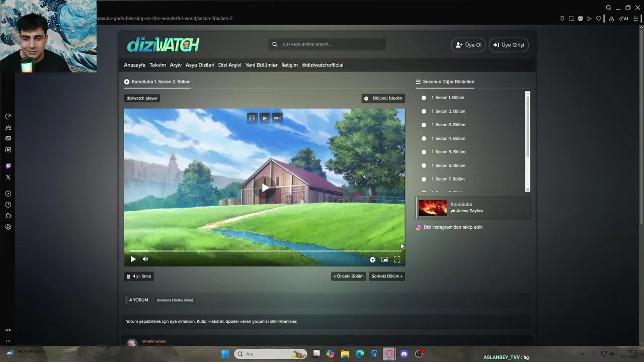Select 1. Sezon 3. Bölüm radio
This screenshot has height=362, width=644.
pyautogui.click(x=424, y=125)
